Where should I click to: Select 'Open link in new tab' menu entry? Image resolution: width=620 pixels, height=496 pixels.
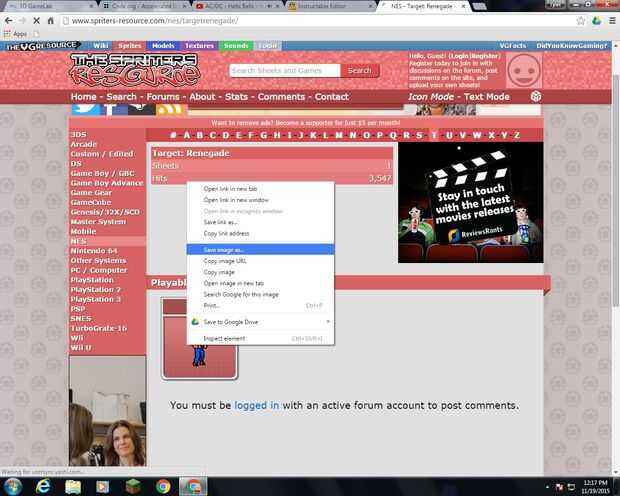point(260,189)
